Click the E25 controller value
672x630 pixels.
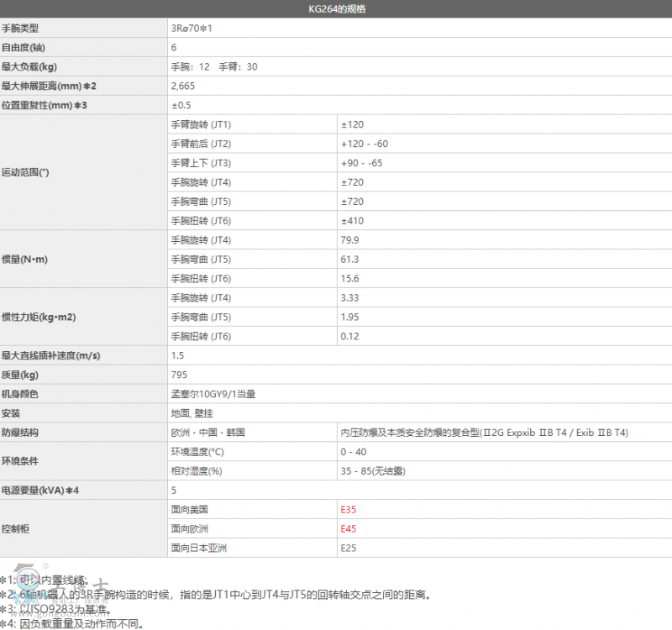click(349, 549)
